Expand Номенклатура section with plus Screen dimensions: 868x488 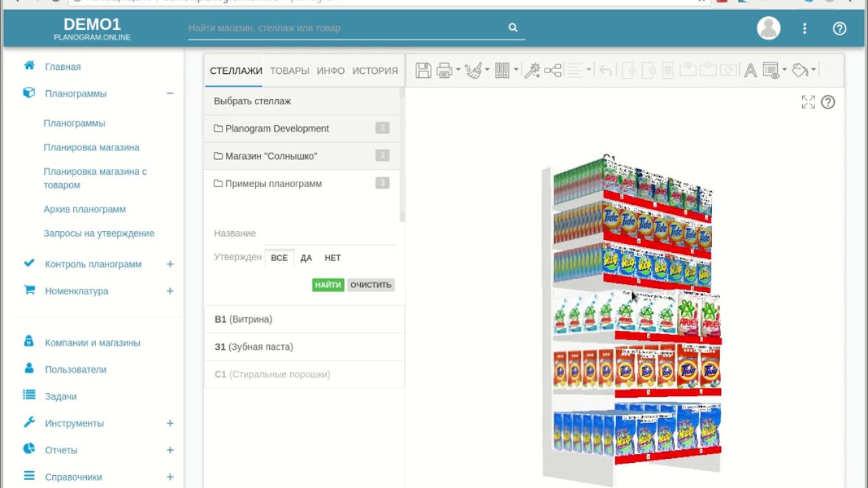coord(170,291)
